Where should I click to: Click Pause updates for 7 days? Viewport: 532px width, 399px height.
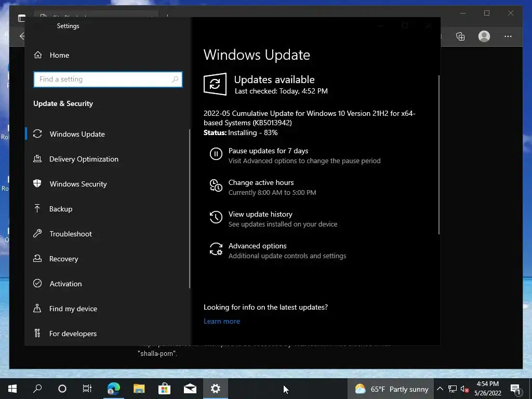[268, 151]
